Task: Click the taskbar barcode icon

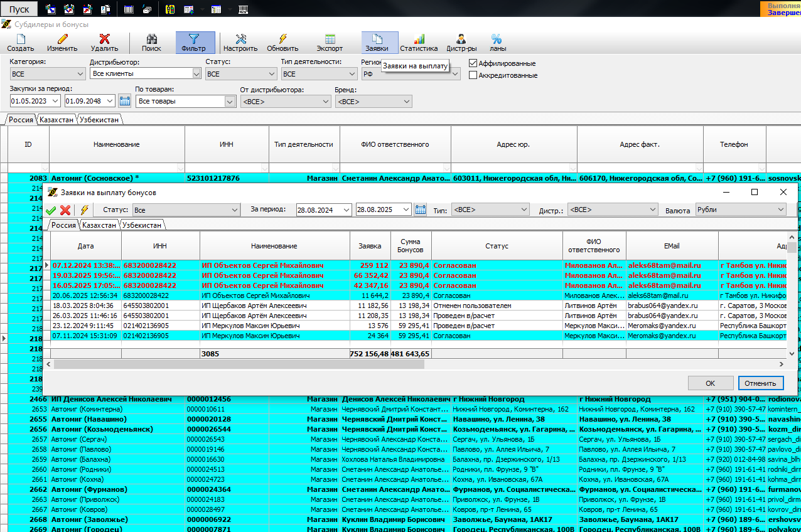Action: click(x=244, y=9)
